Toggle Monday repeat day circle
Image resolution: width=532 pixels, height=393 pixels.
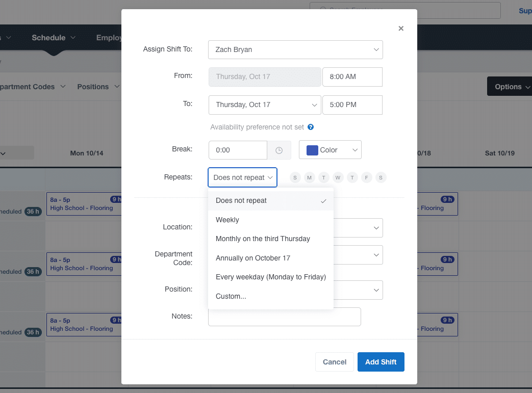point(310,177)
